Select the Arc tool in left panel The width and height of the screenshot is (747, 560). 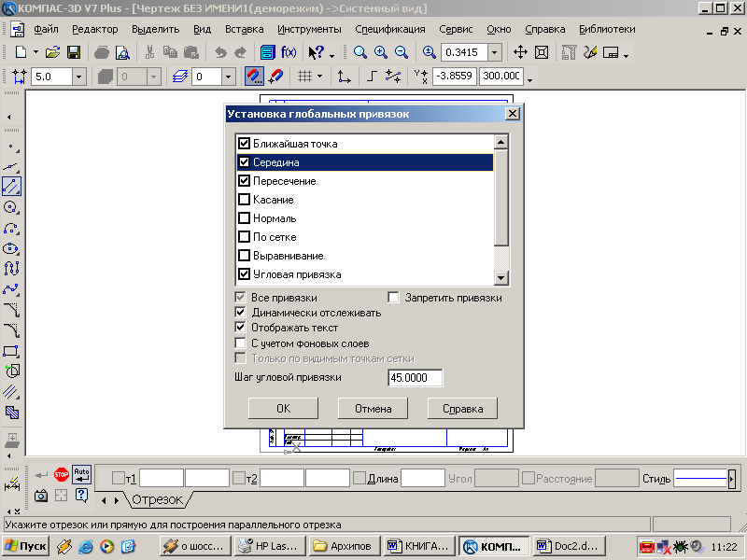pyautogui.click(x=11, y=228)
